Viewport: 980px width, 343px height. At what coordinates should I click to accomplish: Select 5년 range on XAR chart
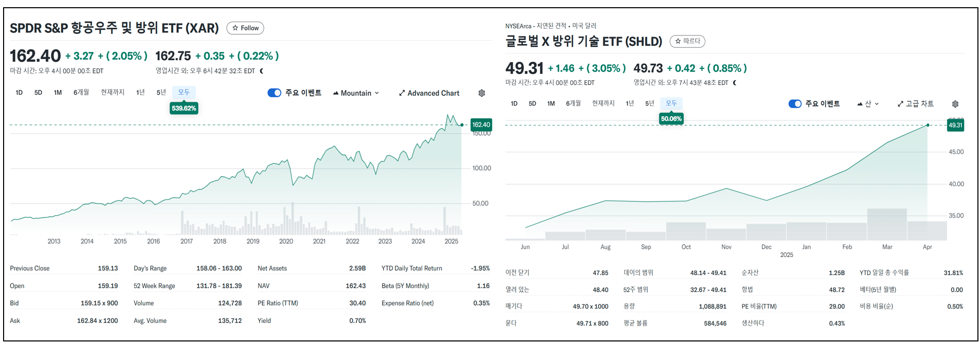coord(161,93)
